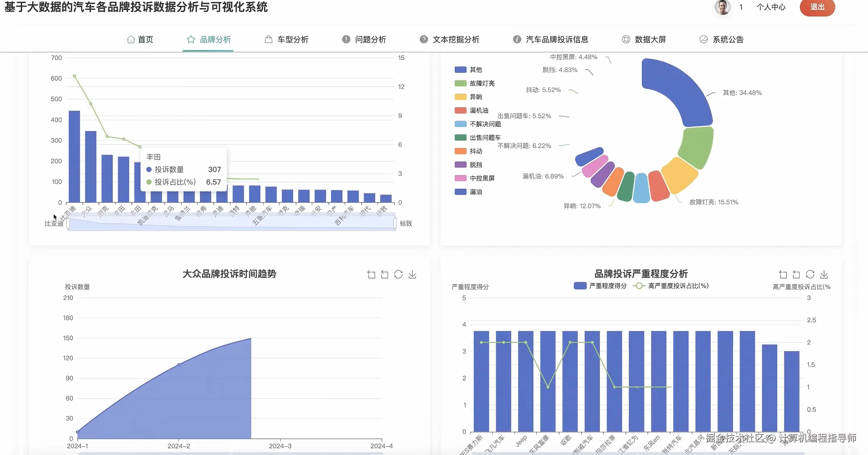Save 大众品牌投诉时间趋势 chart as image
Image resolution: width=868 pixels, height=455 pixels.
click(412, 274)
